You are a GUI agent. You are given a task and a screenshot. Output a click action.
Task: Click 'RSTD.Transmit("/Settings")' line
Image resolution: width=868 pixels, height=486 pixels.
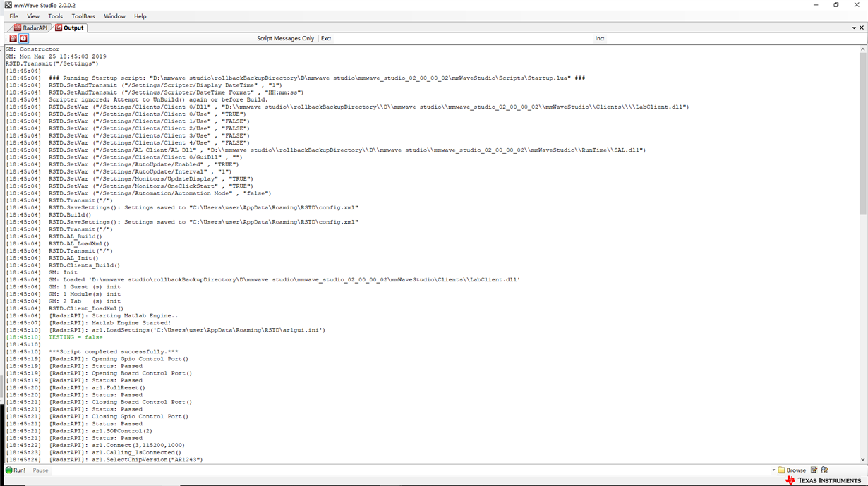point(52,63)
